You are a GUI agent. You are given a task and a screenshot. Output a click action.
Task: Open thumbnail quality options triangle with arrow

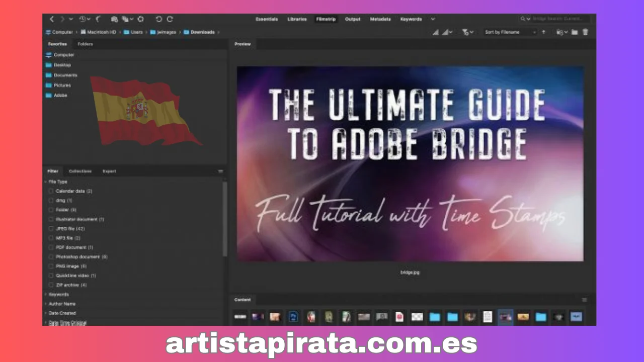[x=447, y=32]
